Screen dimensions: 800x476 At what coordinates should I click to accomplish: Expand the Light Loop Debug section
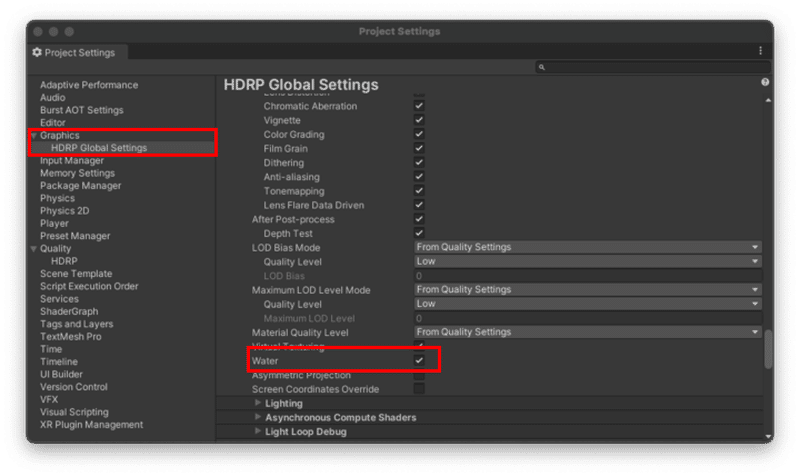pos(258,432)
